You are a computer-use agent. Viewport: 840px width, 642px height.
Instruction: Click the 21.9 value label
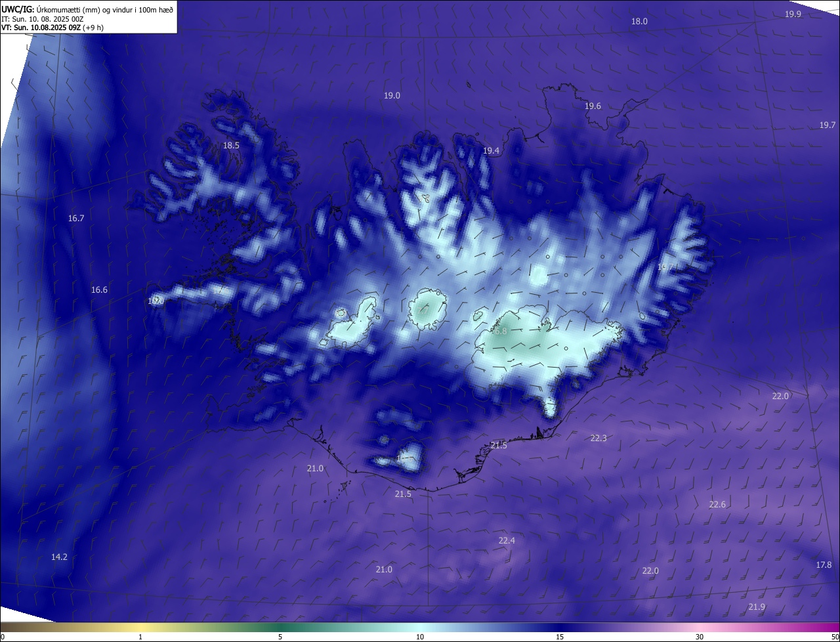coord(757,607)
